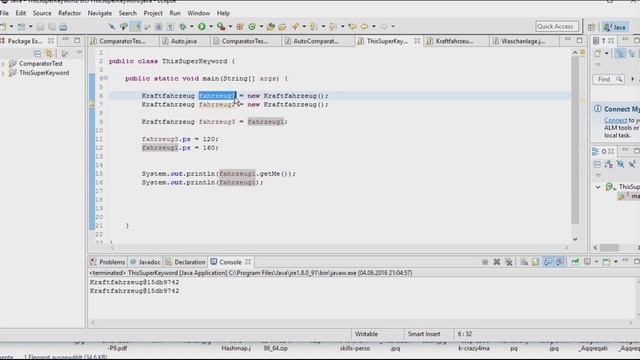
Task: Open the External Tools dropdown arrow
Action: tap(230, 27)
